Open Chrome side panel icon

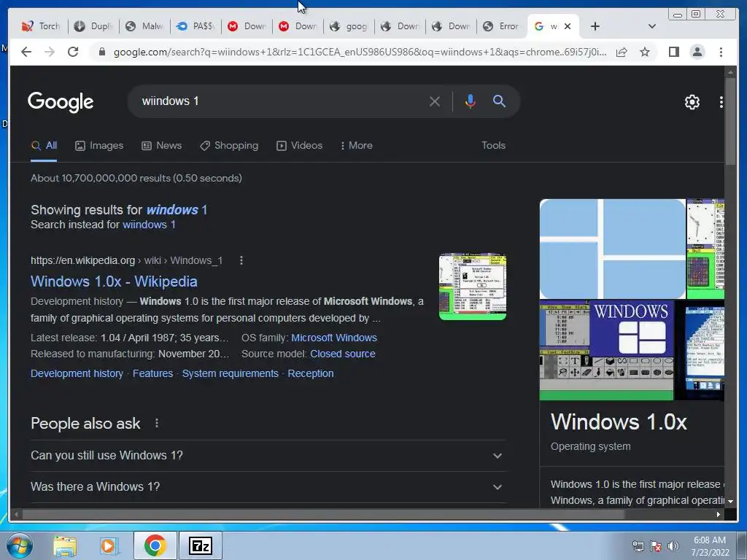[673, 52]
